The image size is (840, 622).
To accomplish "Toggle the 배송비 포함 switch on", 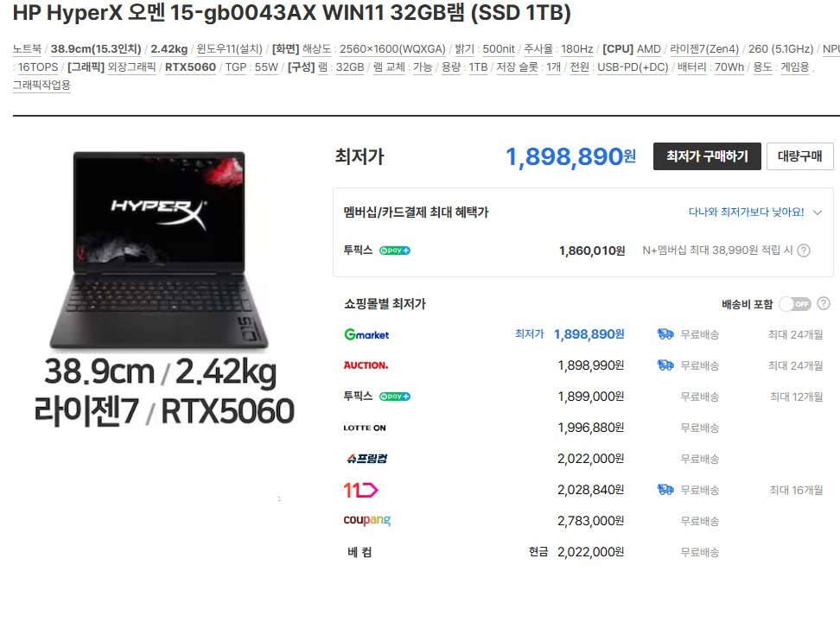I will coord(795,304).
